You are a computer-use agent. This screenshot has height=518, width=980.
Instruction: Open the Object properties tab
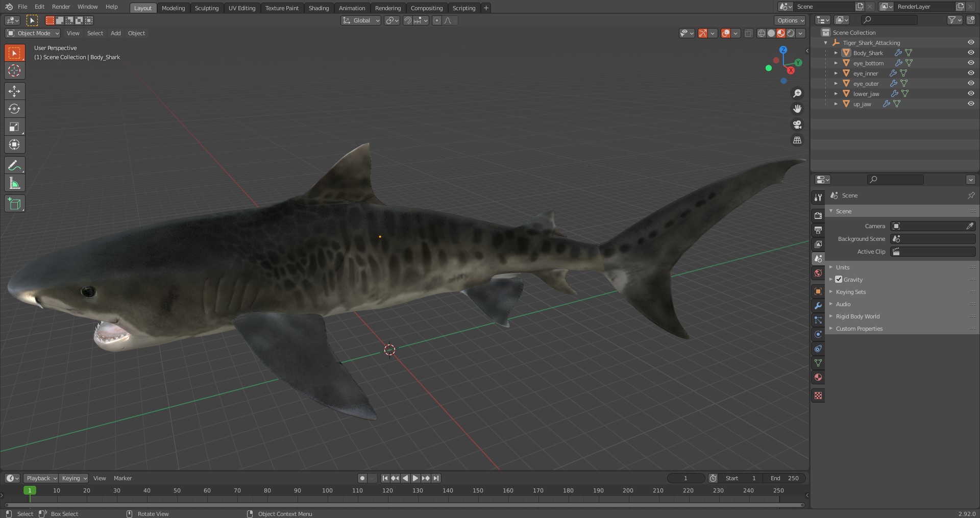(818, 291)
